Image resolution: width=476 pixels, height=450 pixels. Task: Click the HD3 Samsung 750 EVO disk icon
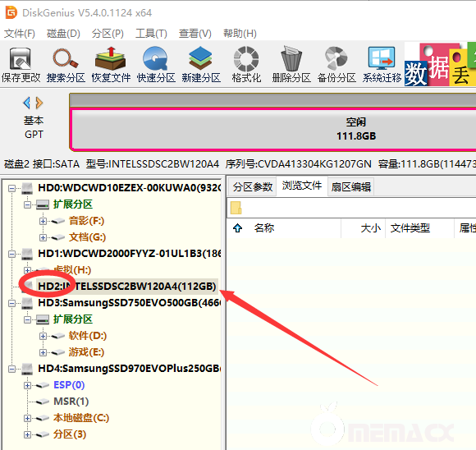point(27,303)
